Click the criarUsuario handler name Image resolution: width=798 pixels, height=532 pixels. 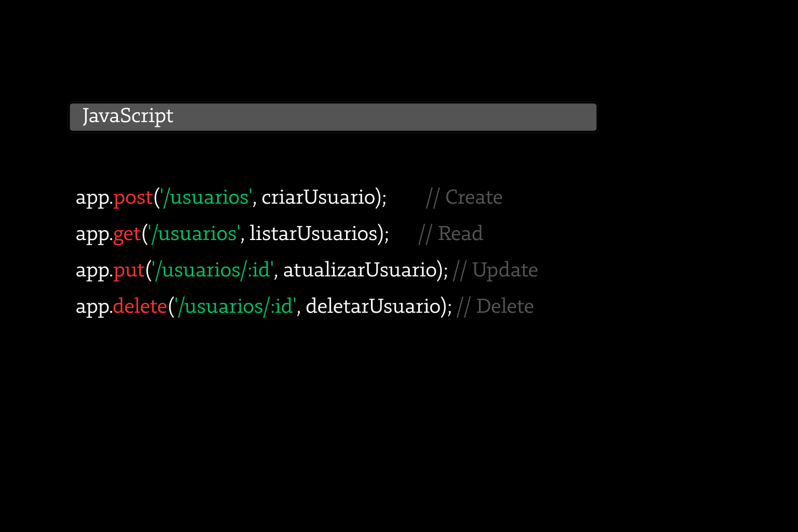pyautogui.click(x=318, y=197)
